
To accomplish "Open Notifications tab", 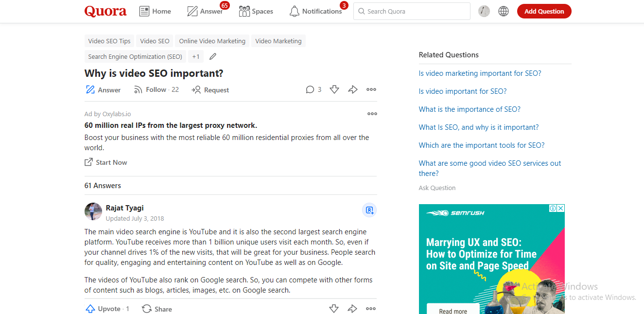I will [x=316, y=11].
